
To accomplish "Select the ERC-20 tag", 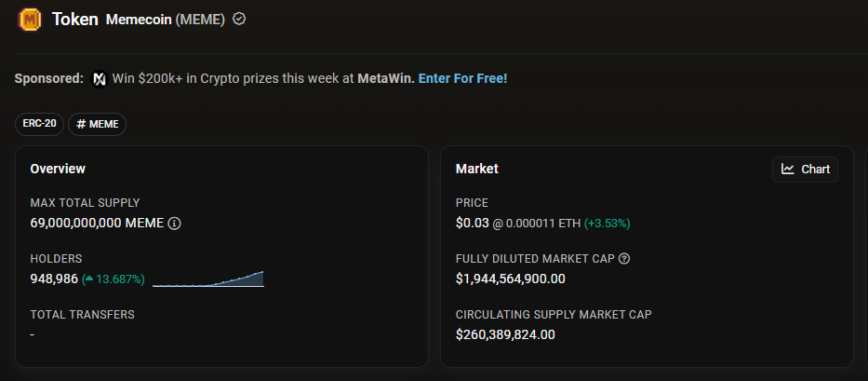I will pos(40,124).
